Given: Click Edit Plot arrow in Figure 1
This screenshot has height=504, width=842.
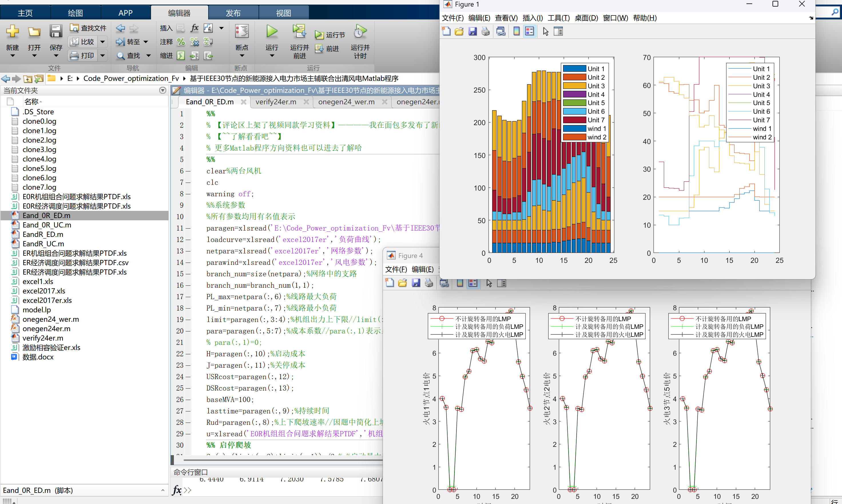Looking at the screenshot, I should 546,32.
